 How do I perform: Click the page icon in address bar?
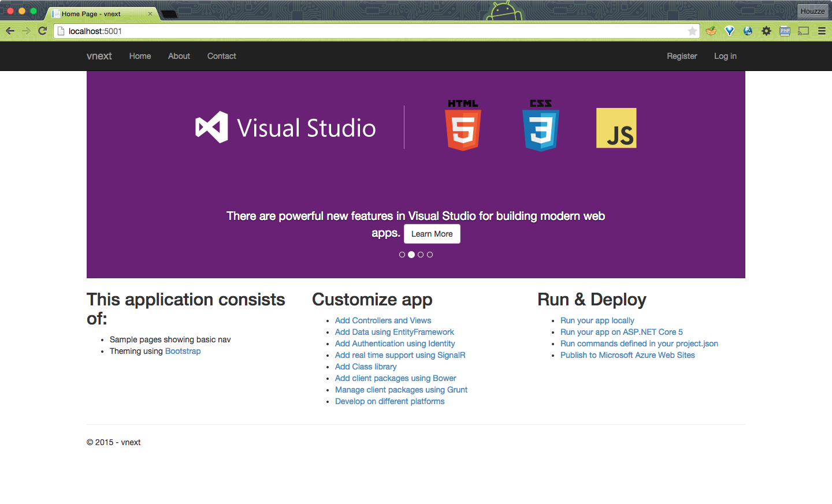[61, 31]
